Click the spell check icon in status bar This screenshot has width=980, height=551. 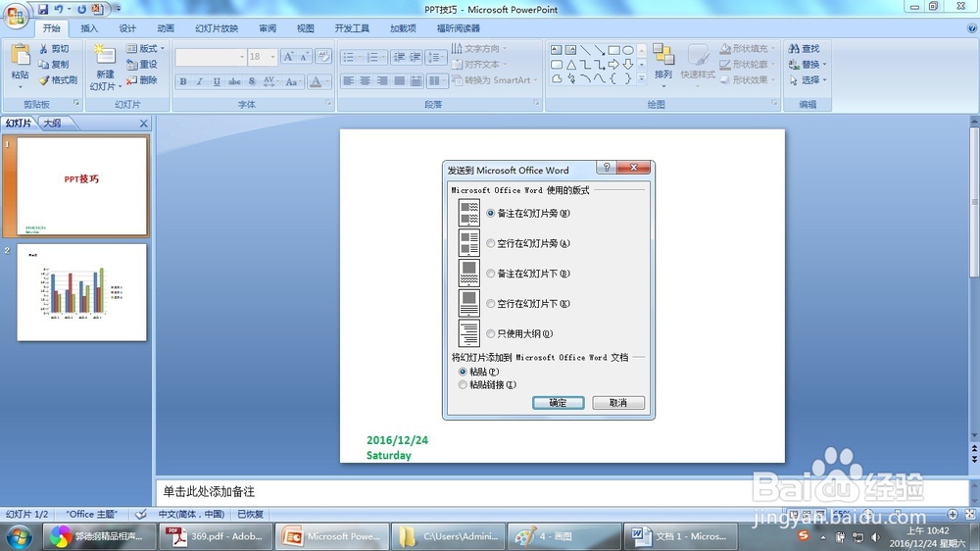[x=140, y=514]
